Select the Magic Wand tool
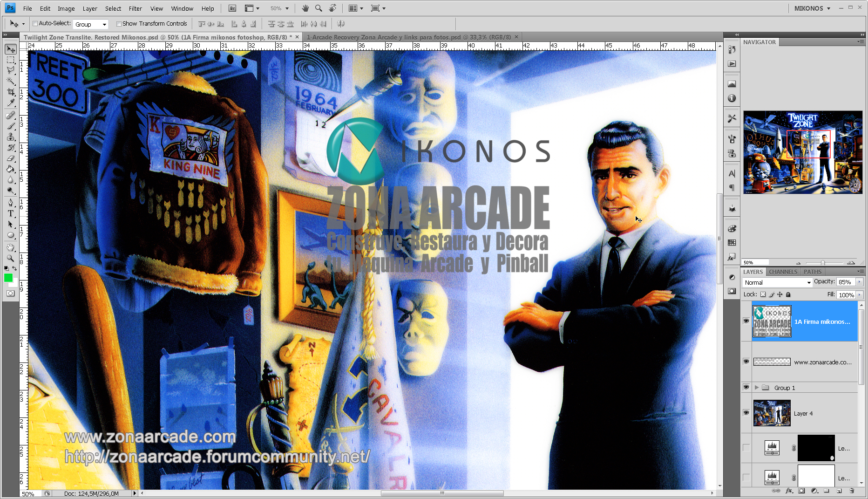868x499 pixels. click(11, 81)
